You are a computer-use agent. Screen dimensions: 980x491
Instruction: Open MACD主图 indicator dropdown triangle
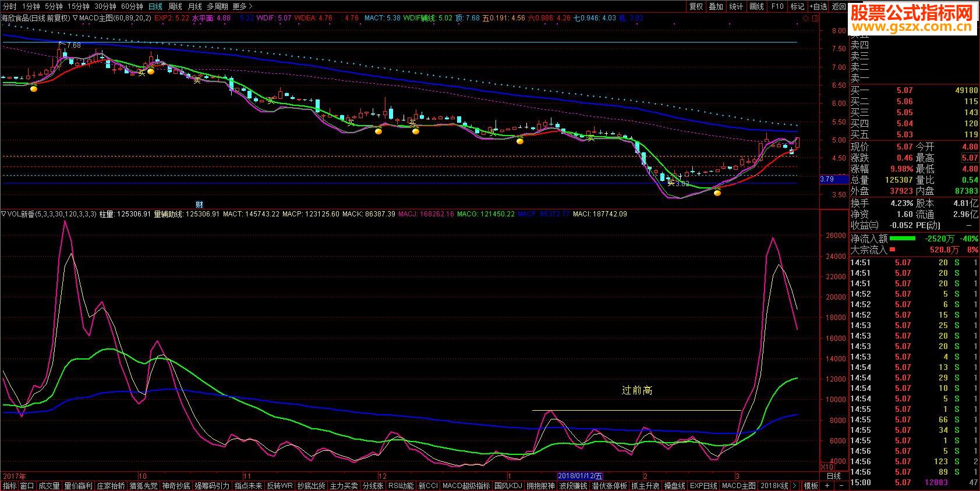(x=76, y=18)
